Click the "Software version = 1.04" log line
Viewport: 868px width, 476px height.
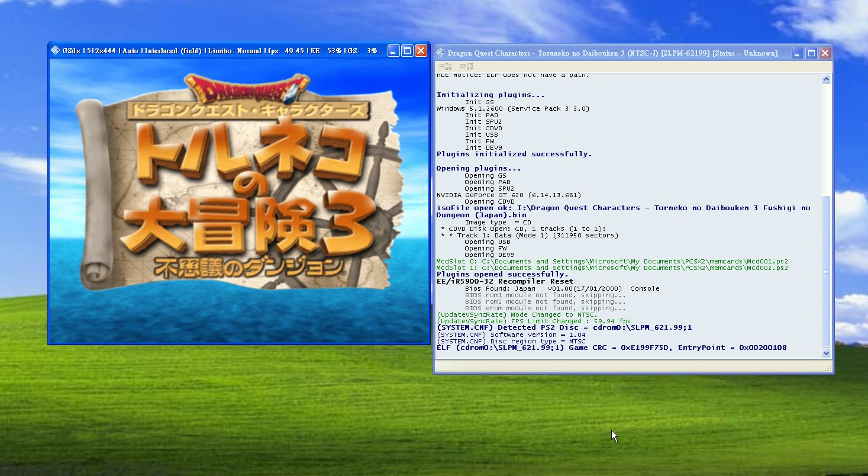(x=511, y=335)
